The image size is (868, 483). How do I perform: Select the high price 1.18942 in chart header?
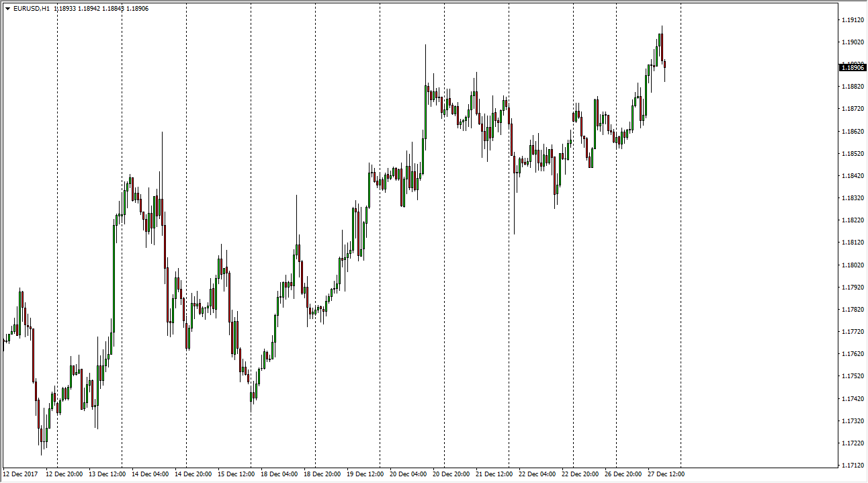pyautogui.click(x=89, y=9)
